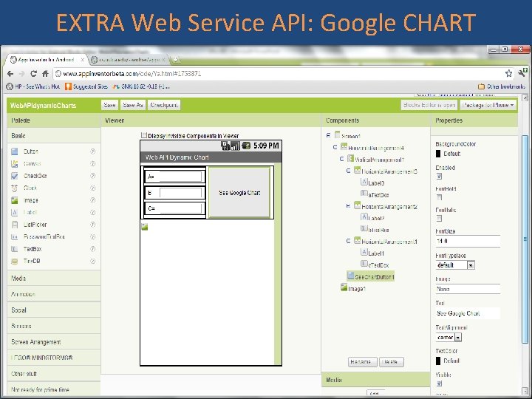
Task: Click See Google Chart button in viewer
Action: coord(239,193)
